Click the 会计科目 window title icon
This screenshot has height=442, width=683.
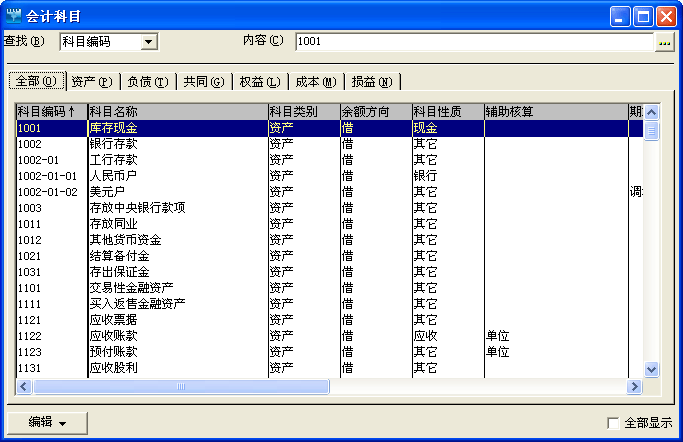(x=14, y=15)
